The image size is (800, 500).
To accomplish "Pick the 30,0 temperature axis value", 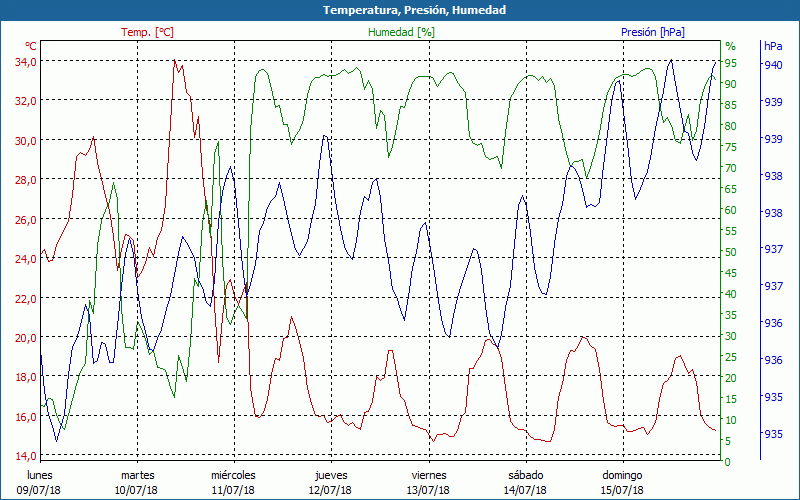I will pos(26,141).
